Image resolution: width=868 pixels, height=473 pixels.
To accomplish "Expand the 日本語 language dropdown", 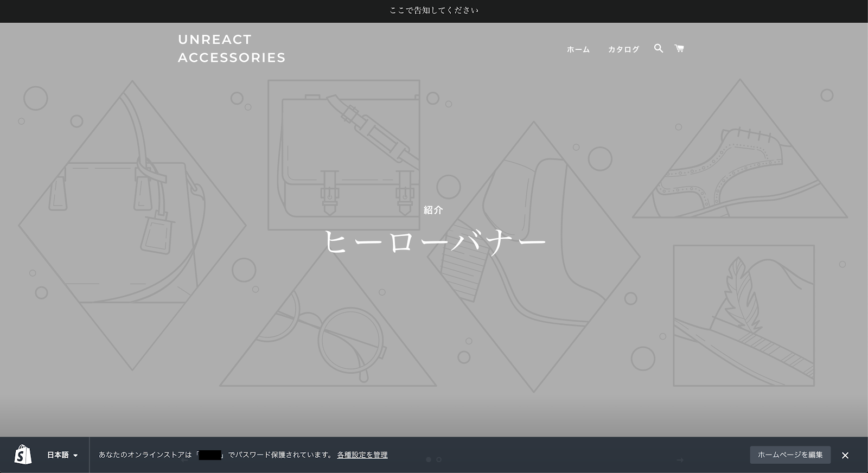I will pyautogui.click(x=62, y=455).
